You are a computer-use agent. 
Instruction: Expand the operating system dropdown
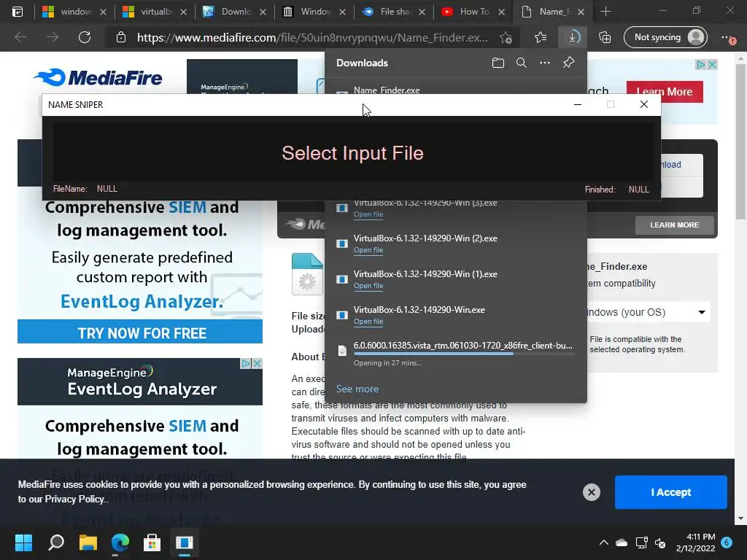(648, 312)
